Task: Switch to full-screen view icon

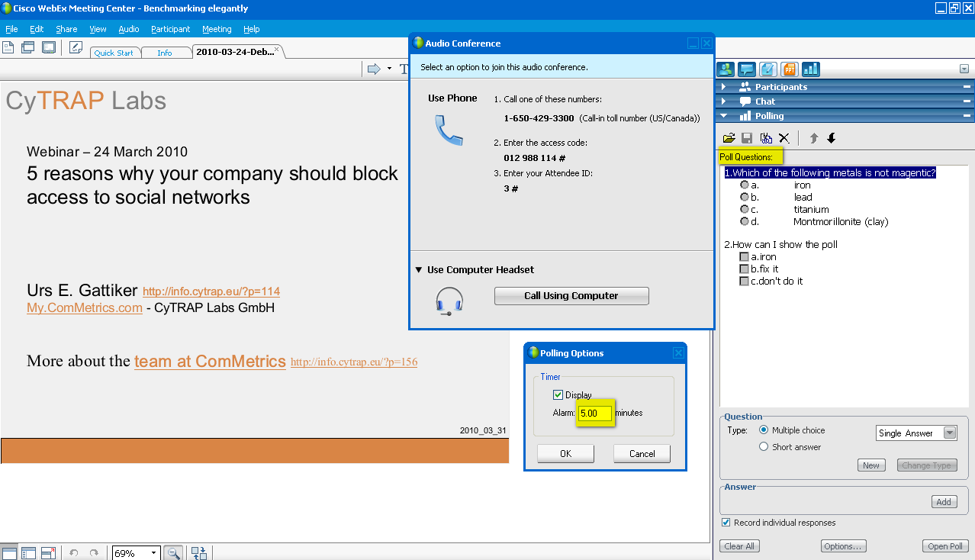Action: point(49,552)
